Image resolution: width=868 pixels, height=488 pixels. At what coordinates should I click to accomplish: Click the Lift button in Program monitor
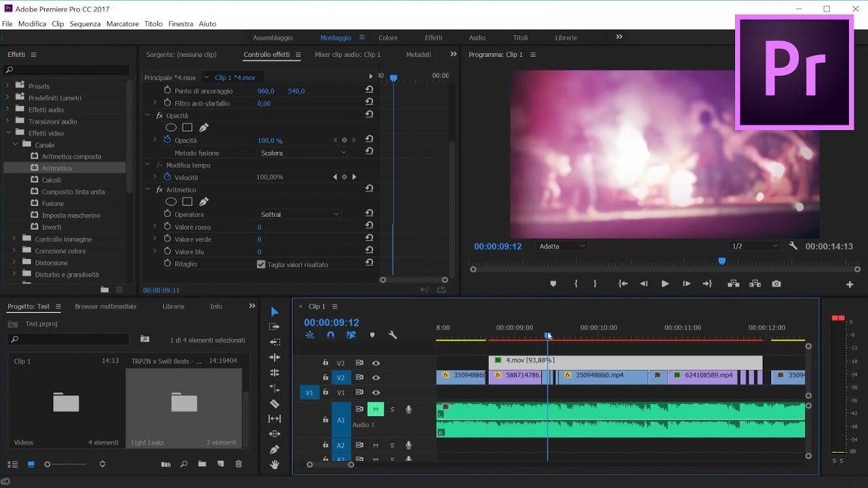click(x=733, y=284)
